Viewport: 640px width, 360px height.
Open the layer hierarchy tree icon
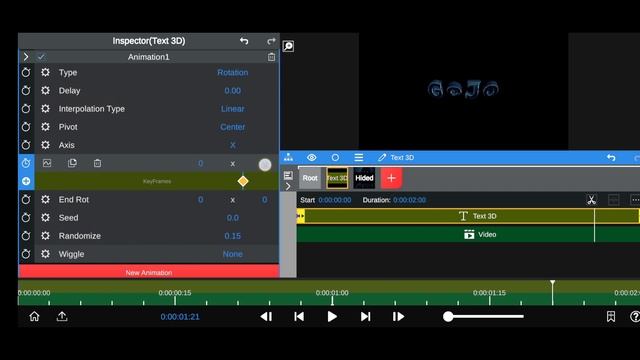pyautogui.click(x=289, y=157)
